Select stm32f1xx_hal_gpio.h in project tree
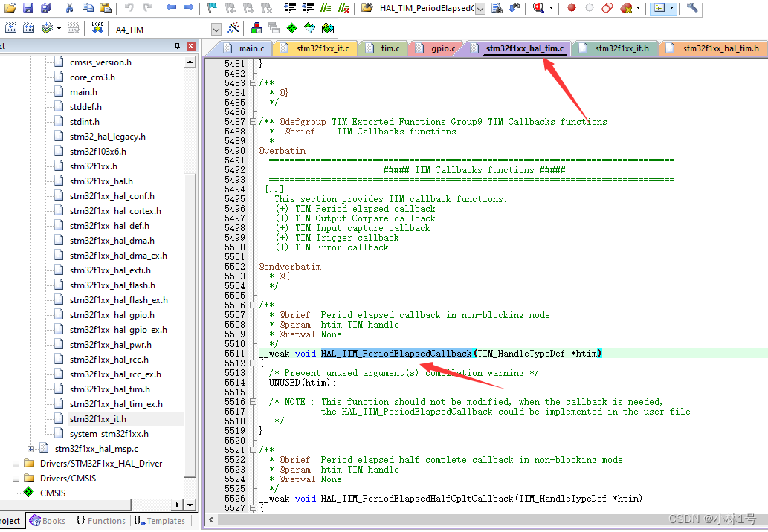The image size is (768, 532). (112, 315)
